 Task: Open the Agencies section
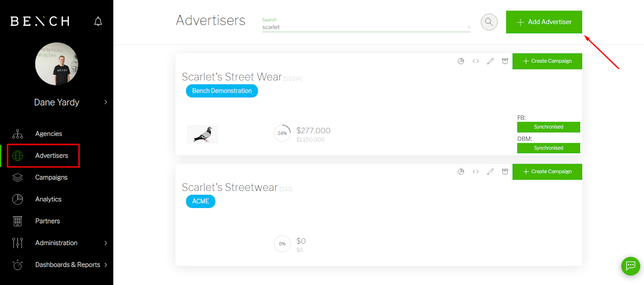tap(49, 133)
